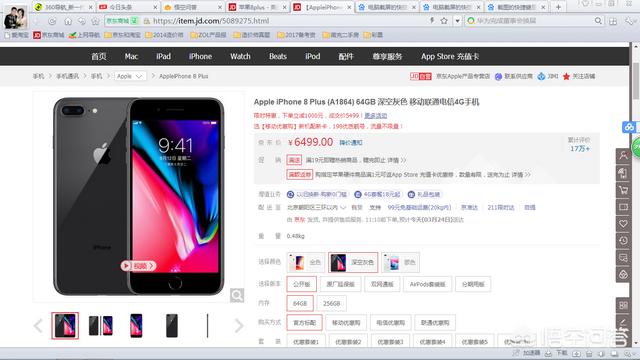This screenshot has width=640, height=360.
Task: Open a new browser tab with plus
Action: pos(558,7)
